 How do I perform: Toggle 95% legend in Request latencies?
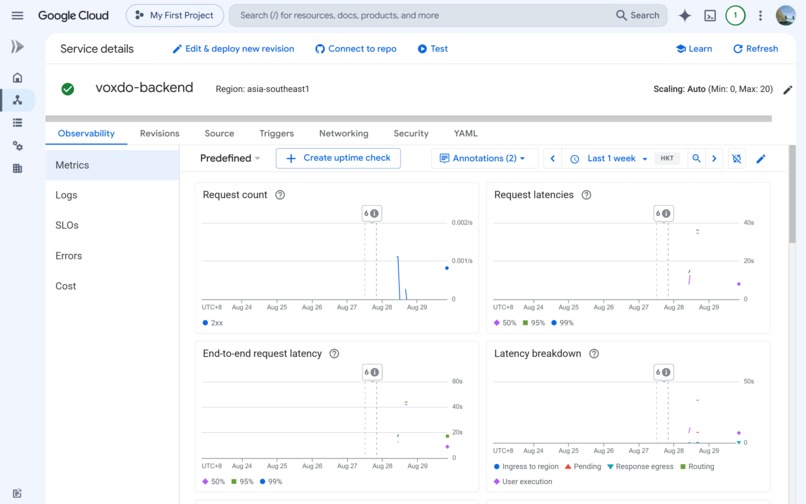click(x=534, y=323)
